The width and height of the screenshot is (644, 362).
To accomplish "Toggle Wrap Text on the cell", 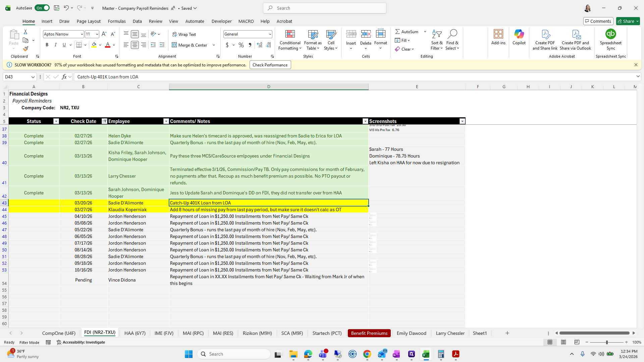I will click(184, 35).
